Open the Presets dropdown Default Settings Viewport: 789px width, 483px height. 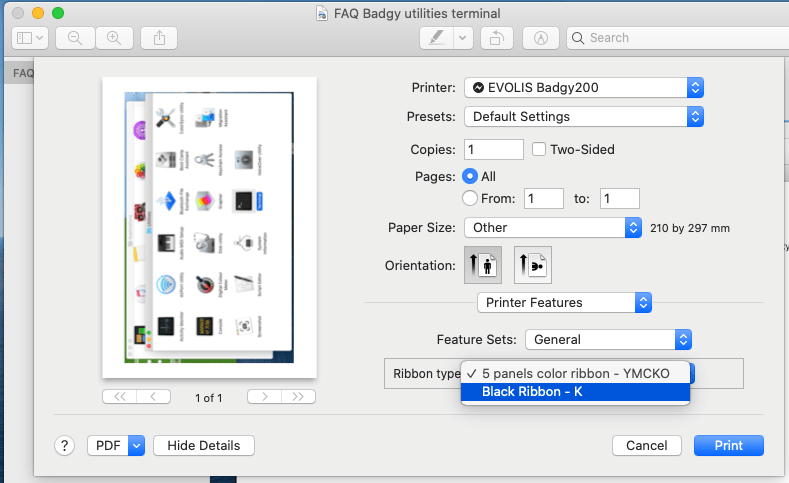[x=584, y=117]
